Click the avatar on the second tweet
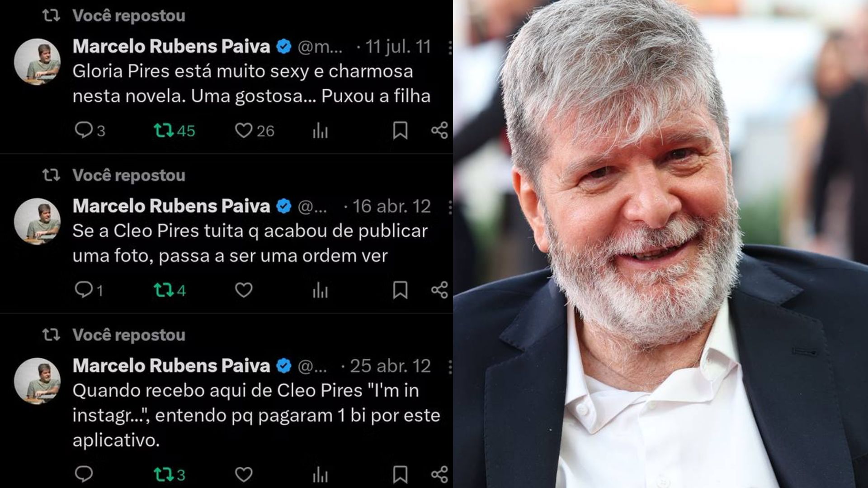 point(37,221)
